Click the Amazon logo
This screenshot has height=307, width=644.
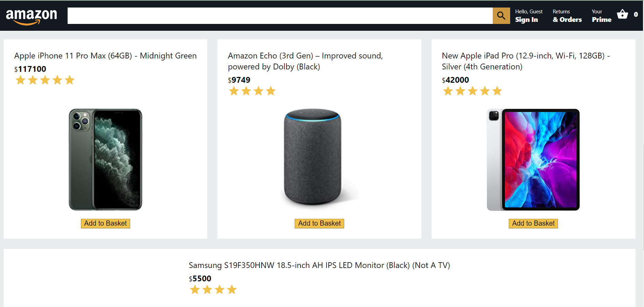[x=31, y=14]
